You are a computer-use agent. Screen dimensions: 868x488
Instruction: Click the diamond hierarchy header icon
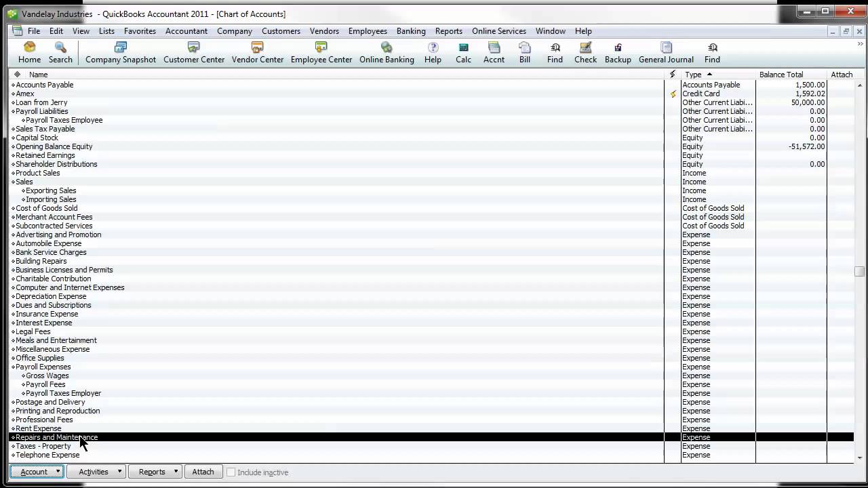[x=17, y=75]
